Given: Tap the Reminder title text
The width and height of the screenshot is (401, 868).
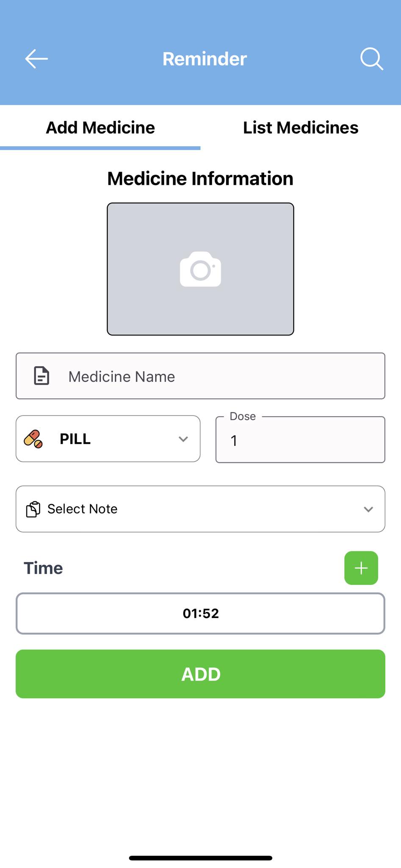Looking at the screenshot, I should [x=205, y=59].
